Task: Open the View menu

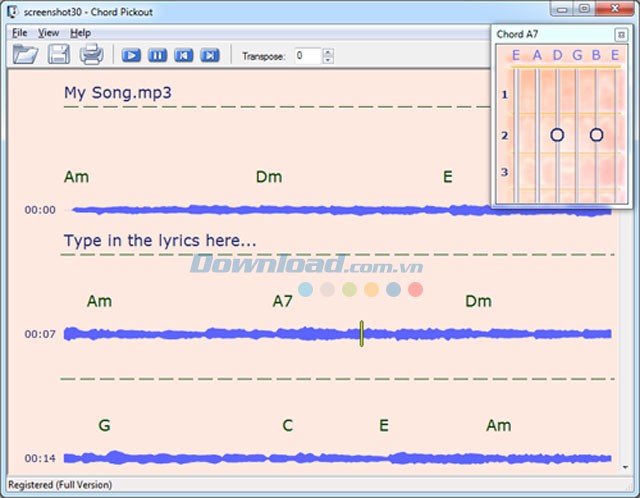Action: [48, 33]
